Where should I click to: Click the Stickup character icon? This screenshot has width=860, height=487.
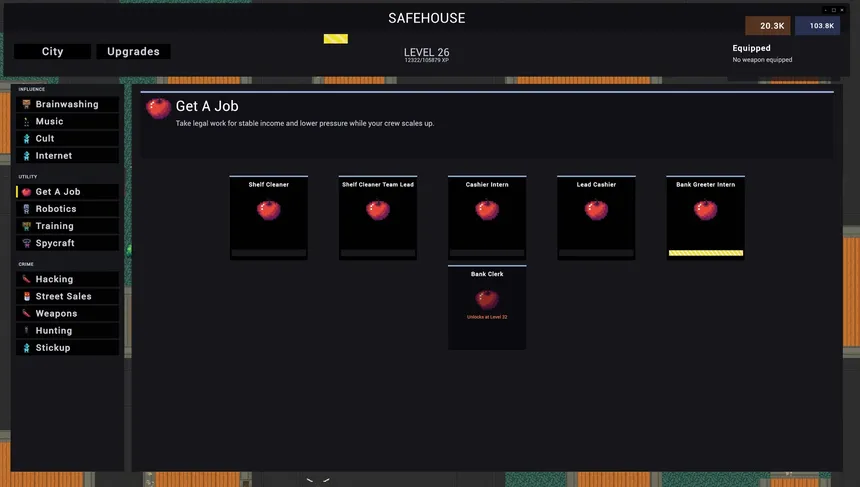click(x=26, y=347)
